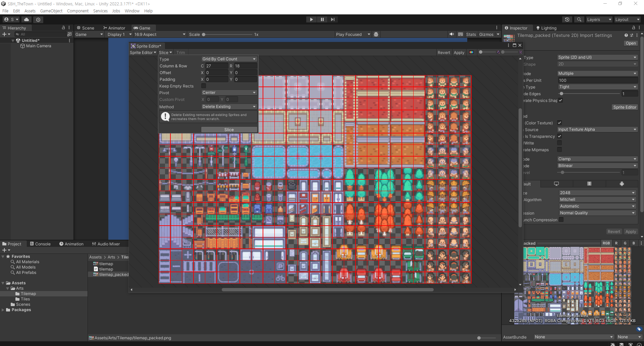Toggle Alpha Is Transparency checkbox
The width and height of the screenshot is (644, 346).
tap(559, 136)
